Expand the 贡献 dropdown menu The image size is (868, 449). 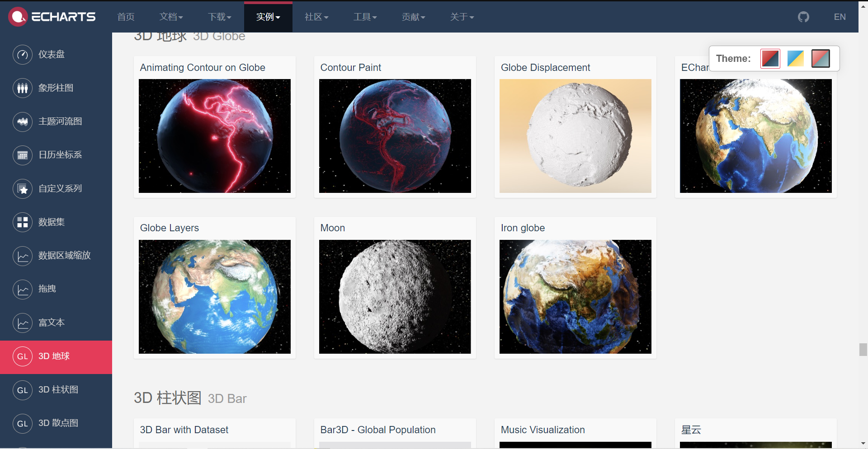(x=414, y=17)
